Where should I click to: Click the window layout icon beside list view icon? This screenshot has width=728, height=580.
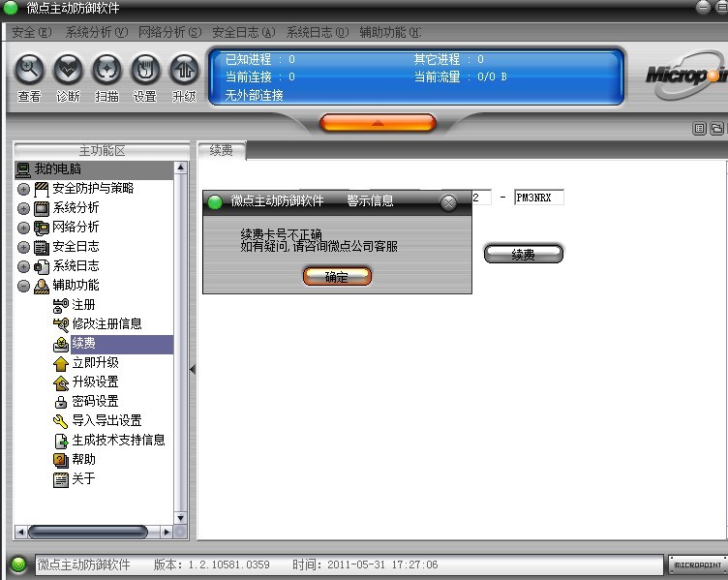click(716, 129)
